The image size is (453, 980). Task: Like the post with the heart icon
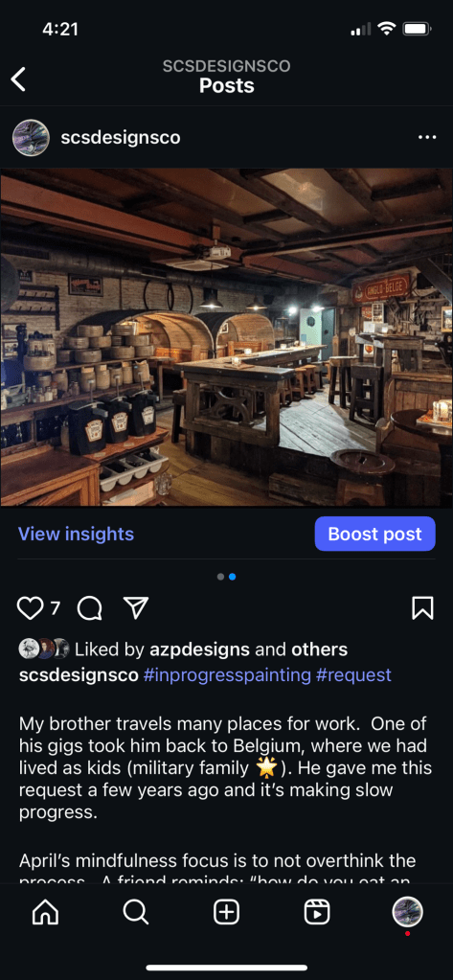coord(30,608)
